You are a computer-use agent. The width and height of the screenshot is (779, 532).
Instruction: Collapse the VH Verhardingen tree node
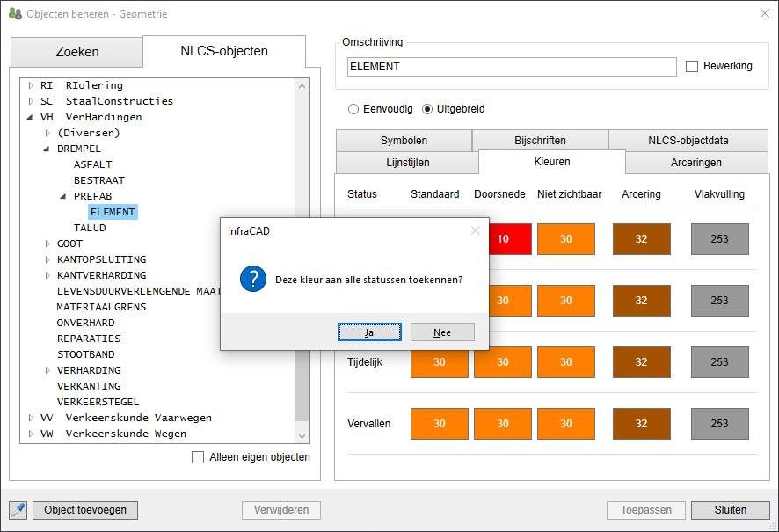click(x=31, y=117)
